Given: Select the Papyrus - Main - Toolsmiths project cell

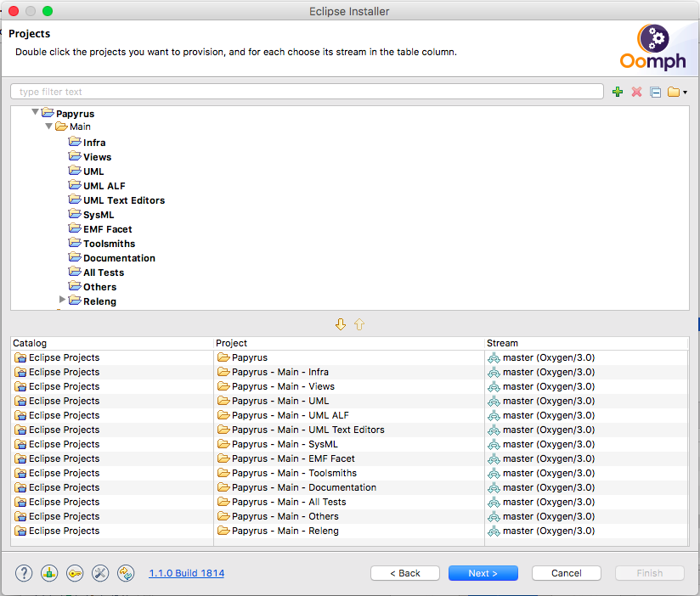Looking at the screenshot, I should 349,473.
